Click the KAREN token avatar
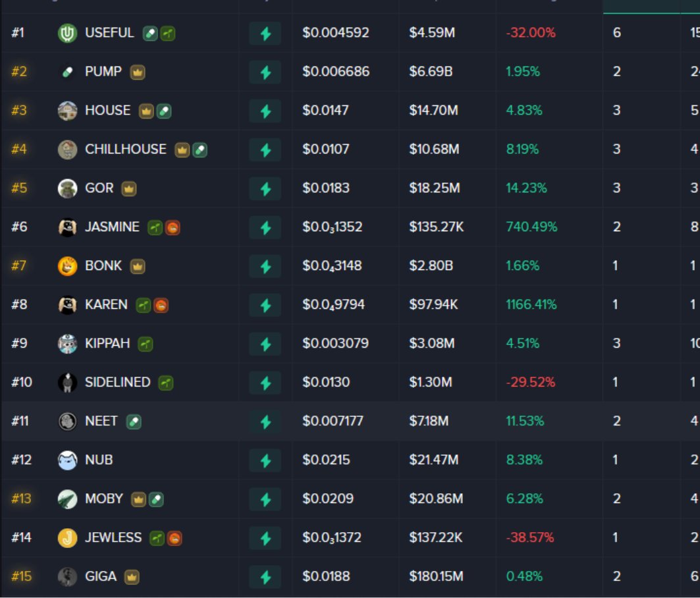700x598 pixels. 67,305
